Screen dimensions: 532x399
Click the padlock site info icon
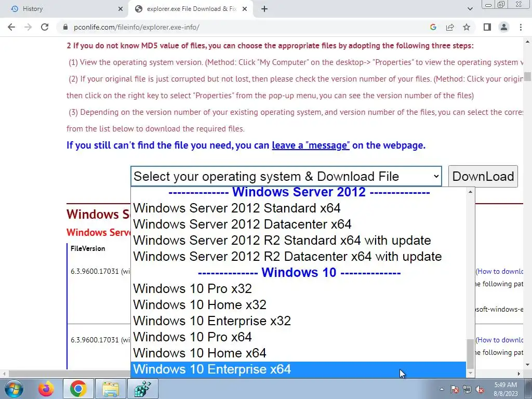coord(65,27)
